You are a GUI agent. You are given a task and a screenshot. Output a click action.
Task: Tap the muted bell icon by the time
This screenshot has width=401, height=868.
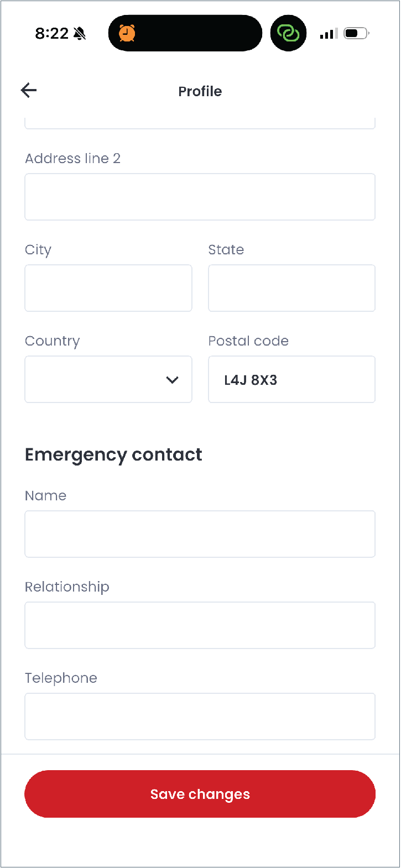[80, 34]
